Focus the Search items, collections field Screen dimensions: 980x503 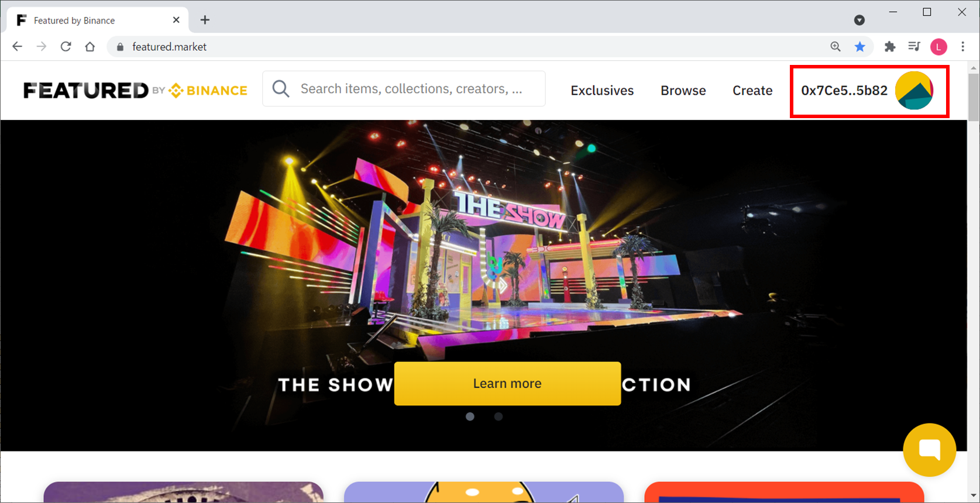[404, 89]
